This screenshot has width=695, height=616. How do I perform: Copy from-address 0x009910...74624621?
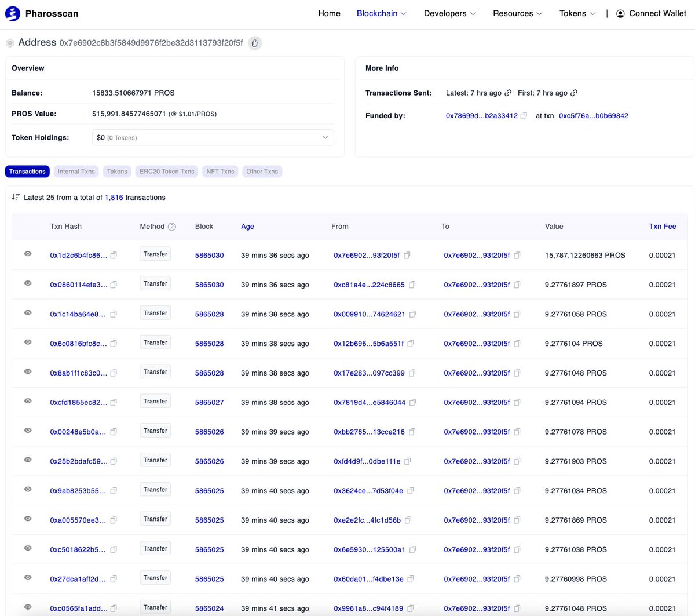click(x=412, y=314)
